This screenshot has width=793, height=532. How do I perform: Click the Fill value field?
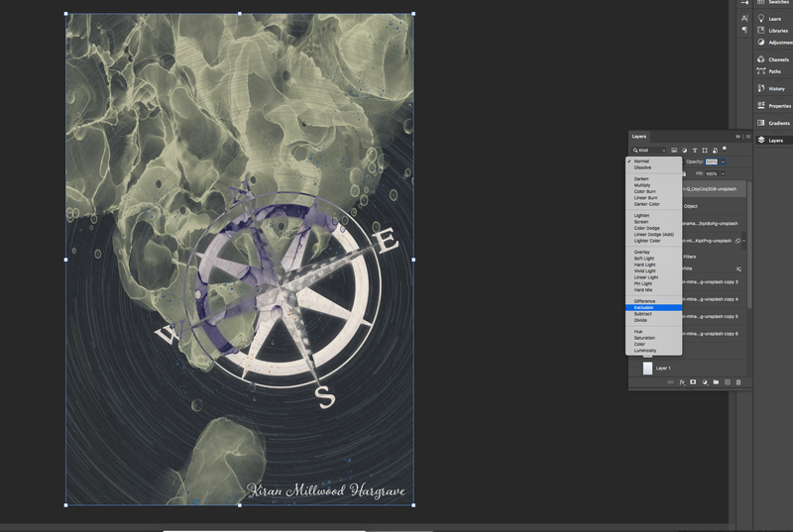point(712,173)
